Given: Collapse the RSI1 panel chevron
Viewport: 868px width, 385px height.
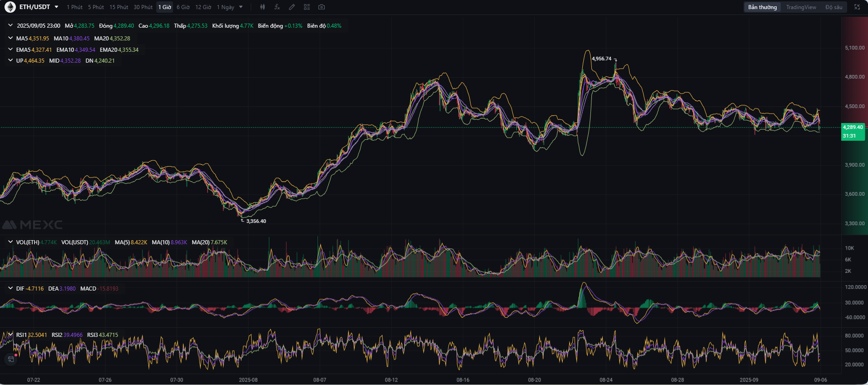Looking at the screenshot, I should coord(10,335).
